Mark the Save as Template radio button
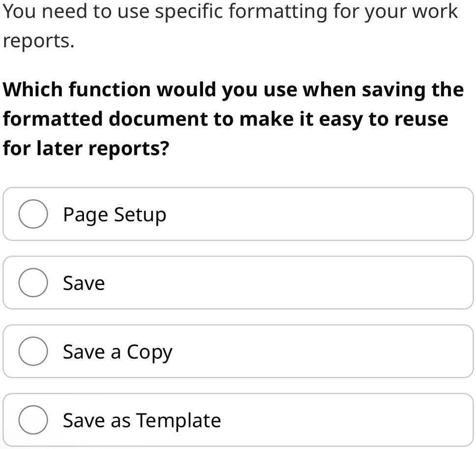476x449 pixels. click(33, 420)
